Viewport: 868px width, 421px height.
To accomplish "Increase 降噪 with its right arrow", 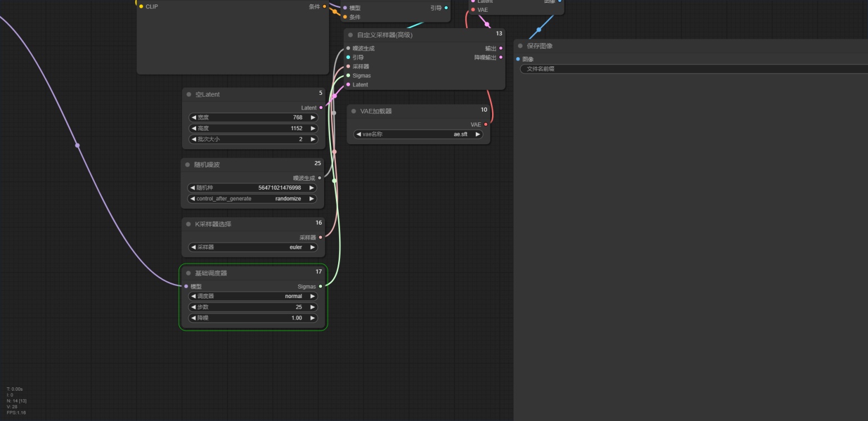I will [x=312, y=318].
